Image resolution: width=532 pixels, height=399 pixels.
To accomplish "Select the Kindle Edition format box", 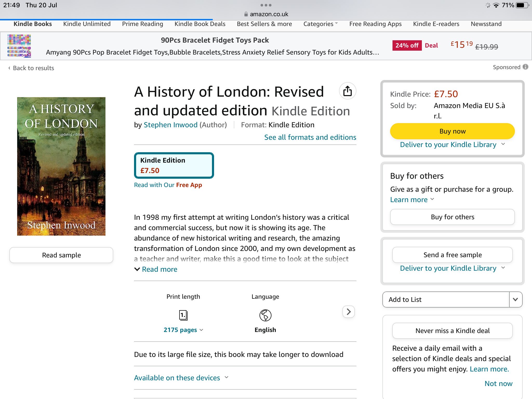I will pyautogui.click(x=174, y=165).
